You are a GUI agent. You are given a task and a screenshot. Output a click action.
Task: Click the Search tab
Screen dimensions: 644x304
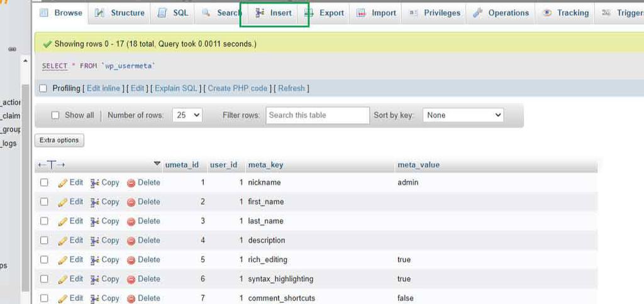(222, 13)
